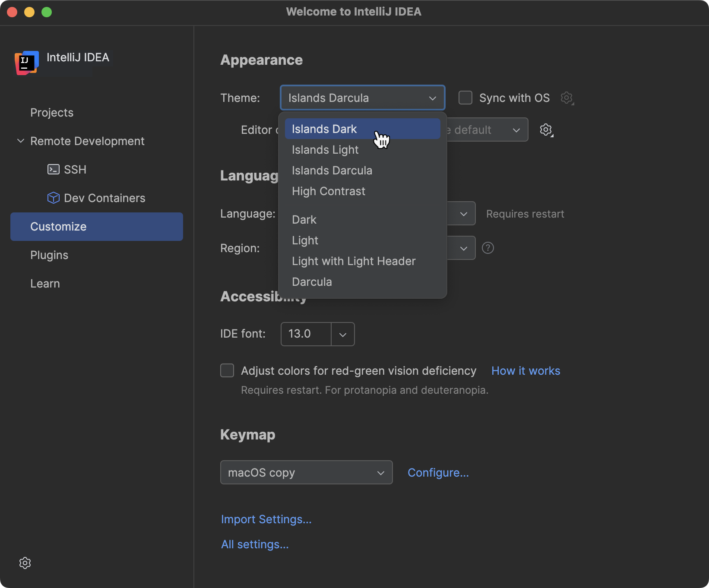709x588 pixels.
Task: Collapse the Remote Development tree node
Action: click(x=20, y=141)
